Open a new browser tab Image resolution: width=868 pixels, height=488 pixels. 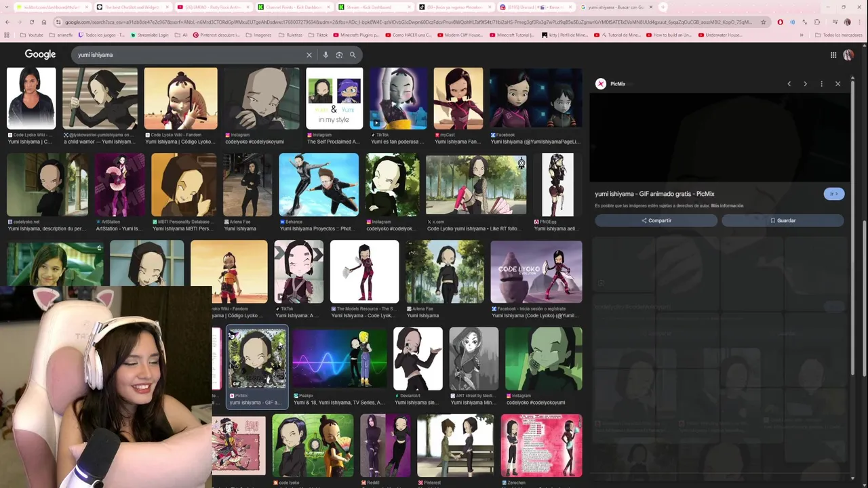point(663,7)
